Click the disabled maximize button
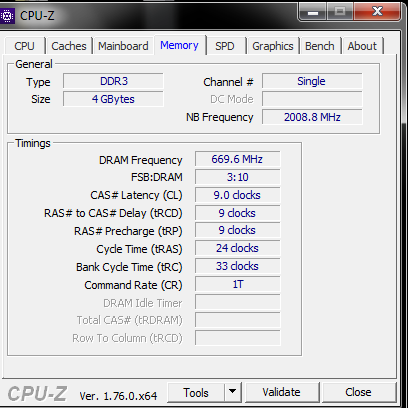Viewport: 408px width, 408px height. [x=340, y=12]
